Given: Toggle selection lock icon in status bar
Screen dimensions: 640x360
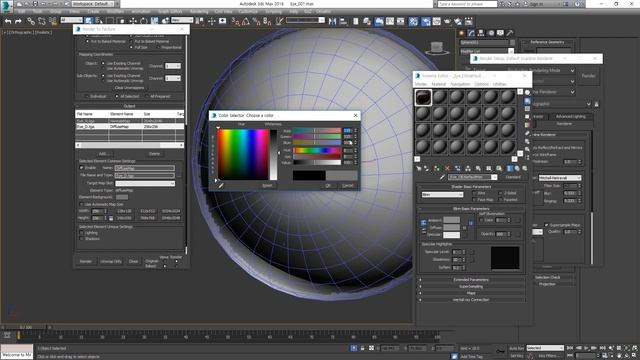Looking at the screenshot, I should pos(362,348).
